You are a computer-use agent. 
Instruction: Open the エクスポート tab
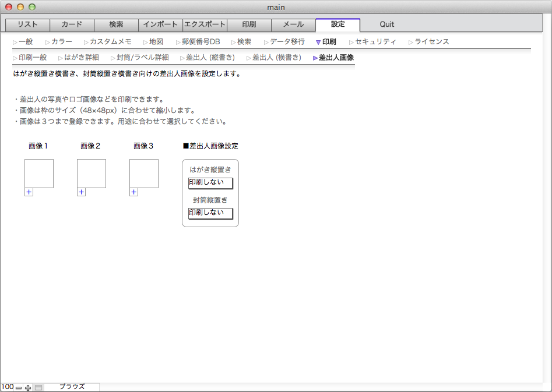pyautogui.click(x=205, y=24)
